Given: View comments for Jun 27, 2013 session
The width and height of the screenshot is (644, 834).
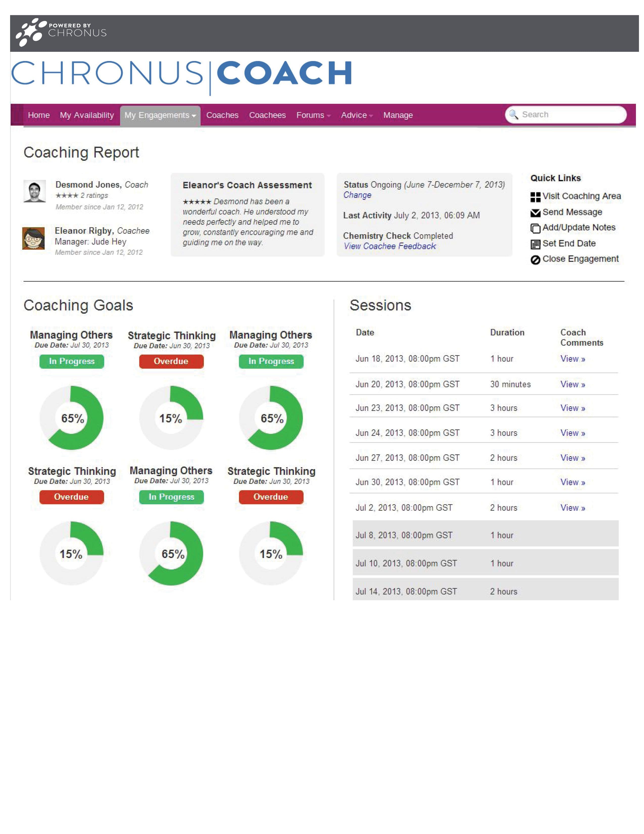Looking at the screenshot, I should 572,457.
